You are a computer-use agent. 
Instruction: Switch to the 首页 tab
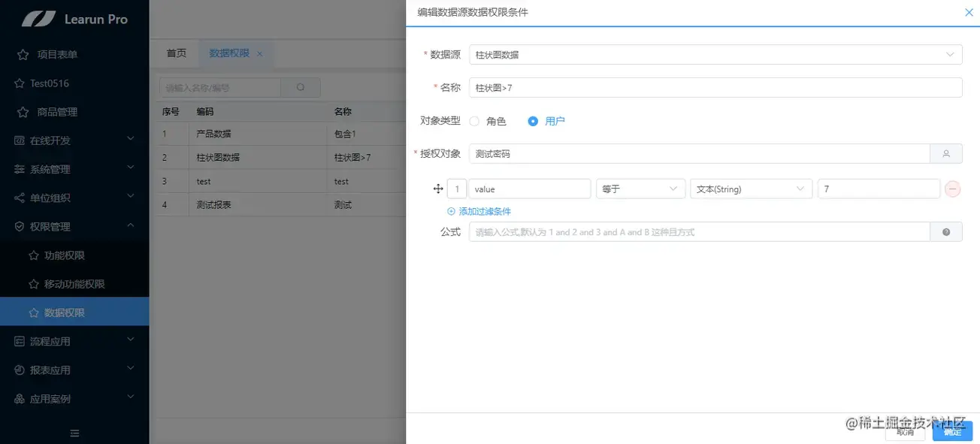tap(176, 53)
